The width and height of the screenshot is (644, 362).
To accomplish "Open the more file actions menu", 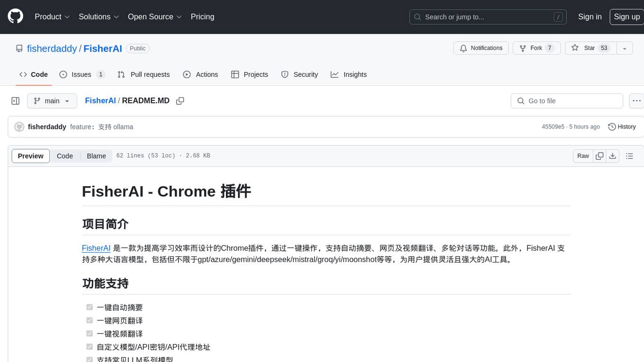I will click(636, 101).
